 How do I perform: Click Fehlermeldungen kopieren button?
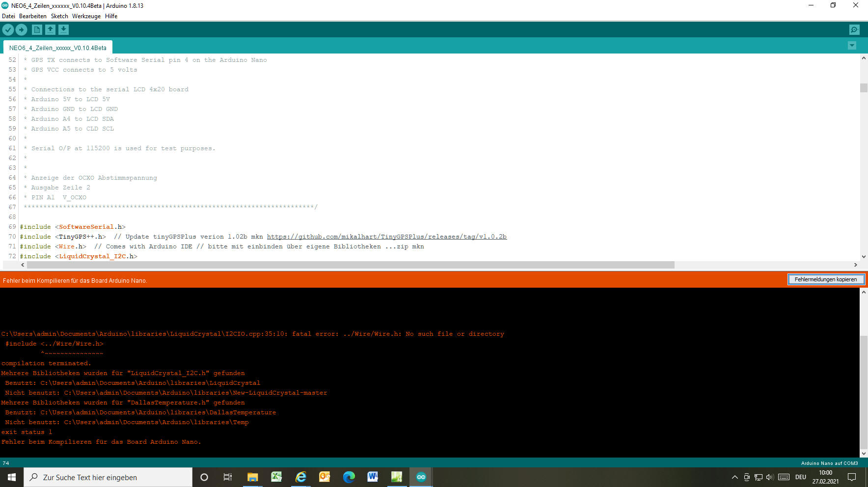click(x=826, y=279)
